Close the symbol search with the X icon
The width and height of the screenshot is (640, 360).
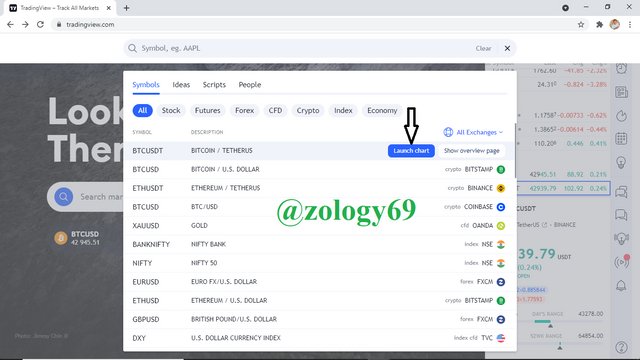coord(507,48)
